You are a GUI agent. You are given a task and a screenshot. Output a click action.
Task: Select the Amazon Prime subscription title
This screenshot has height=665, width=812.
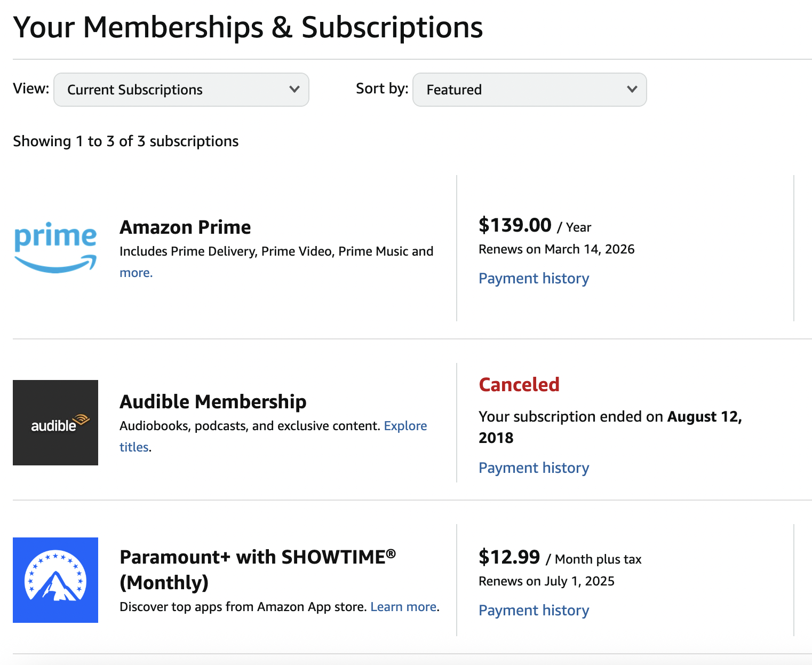coord(185,227)
